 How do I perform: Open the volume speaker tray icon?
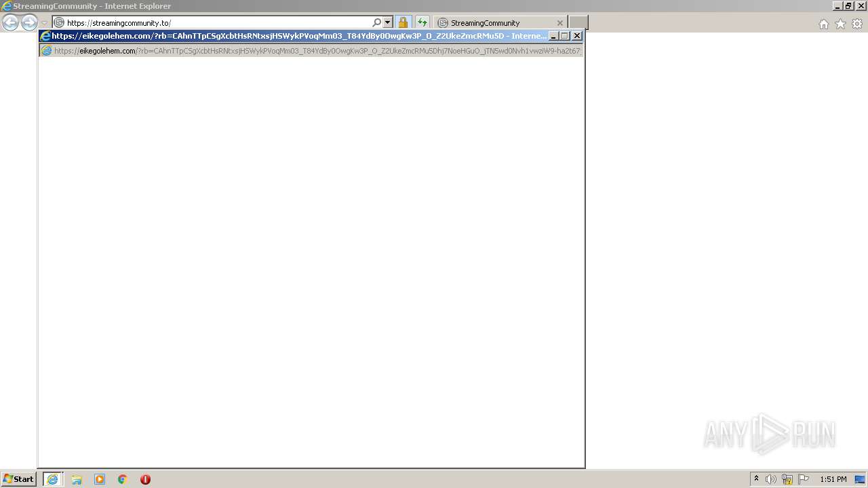click(771, 479)
